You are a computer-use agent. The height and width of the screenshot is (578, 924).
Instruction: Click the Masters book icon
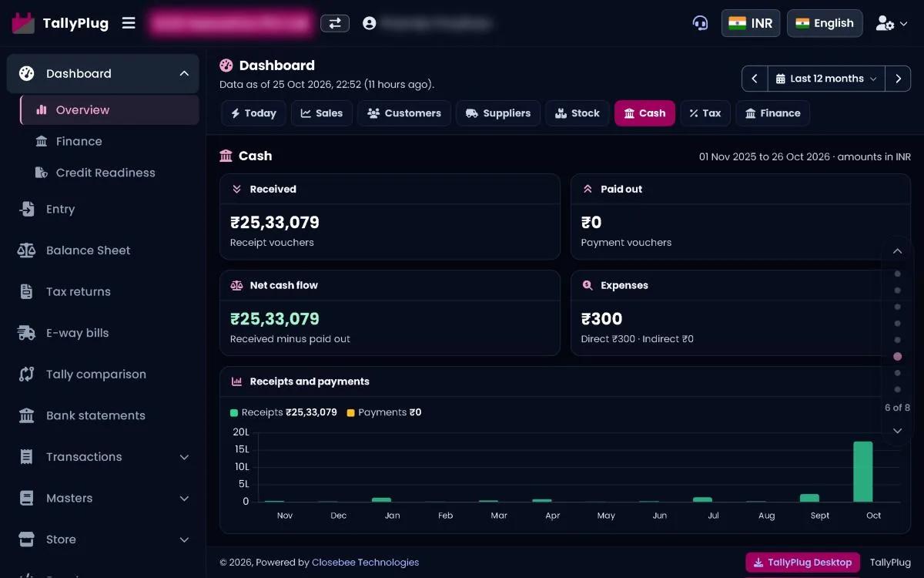point(27,499)
